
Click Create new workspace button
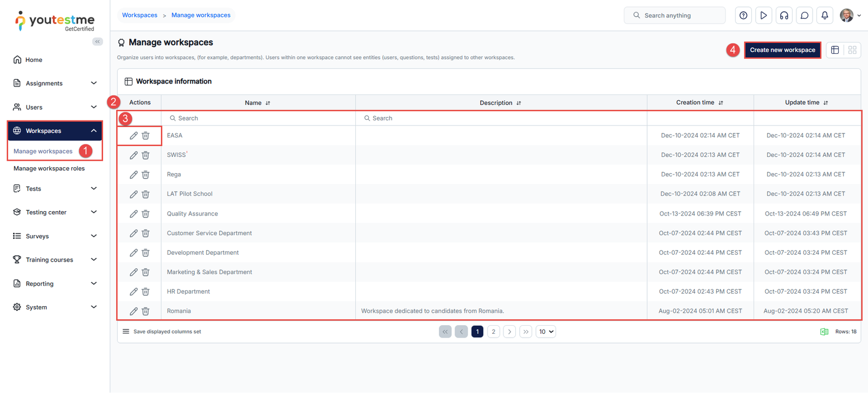coord(782,50)
